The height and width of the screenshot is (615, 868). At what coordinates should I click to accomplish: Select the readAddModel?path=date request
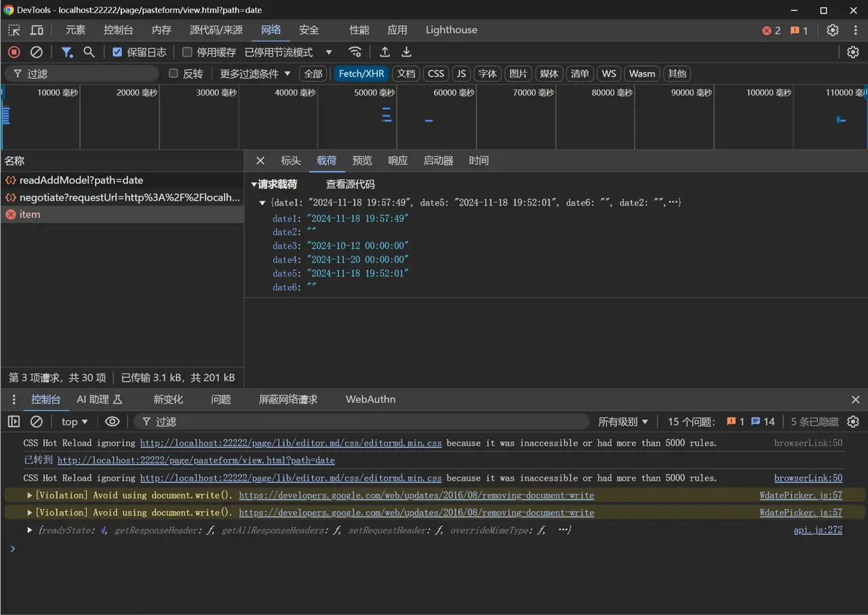(122, 180)
